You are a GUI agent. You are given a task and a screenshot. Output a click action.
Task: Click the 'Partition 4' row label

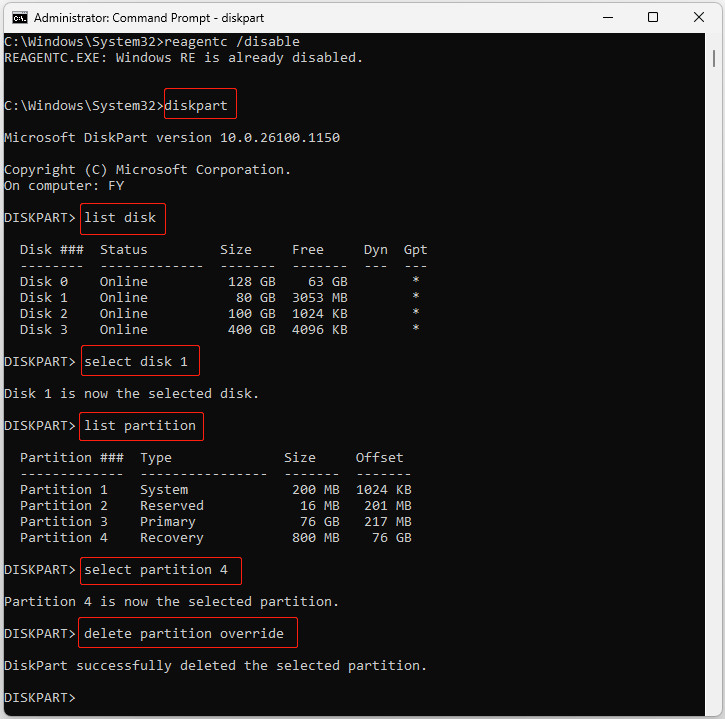(64, 538)
